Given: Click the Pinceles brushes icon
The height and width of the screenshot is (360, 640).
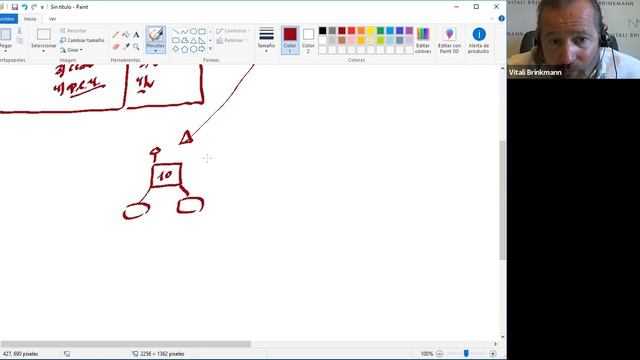Looking at the screenshot, I should coord(156,35).
